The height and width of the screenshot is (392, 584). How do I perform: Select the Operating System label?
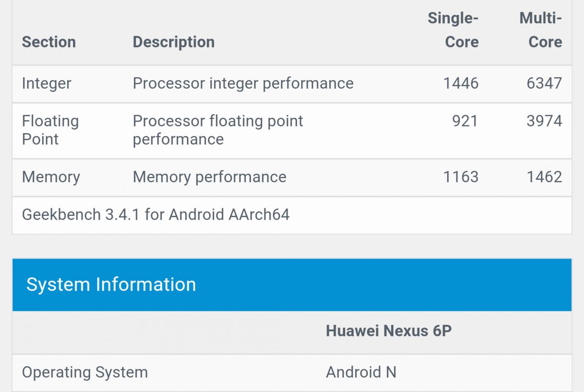[x=85, y=373]
